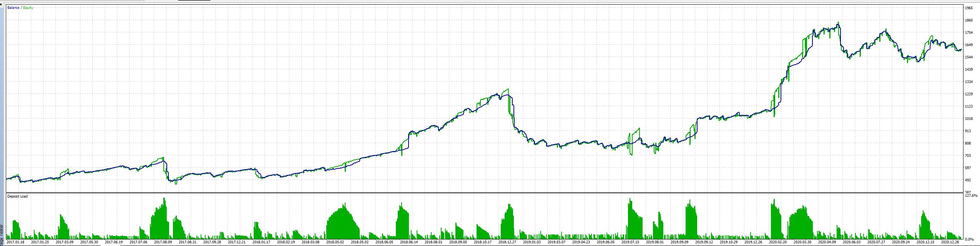The height and width of the screenshot is (246, 980).
Task: Select the 2020.03.30 date label
Action: click(802, 242)
